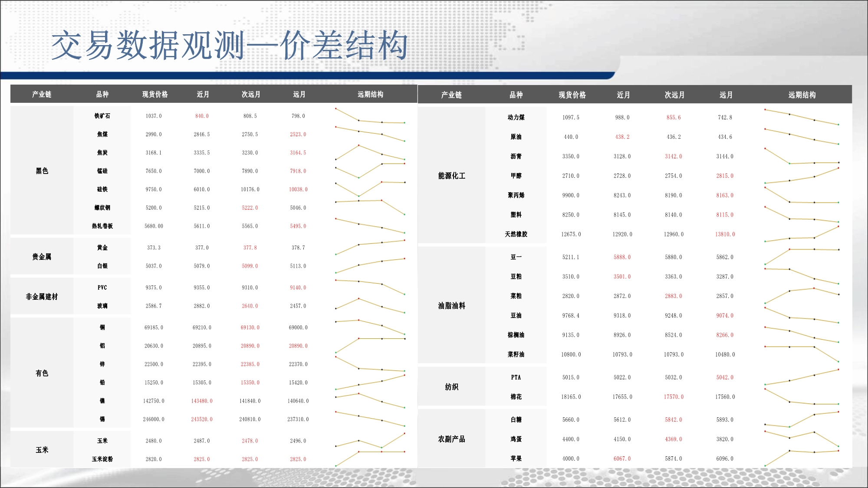Click the 黄金 product label

(x=102, y=247)
